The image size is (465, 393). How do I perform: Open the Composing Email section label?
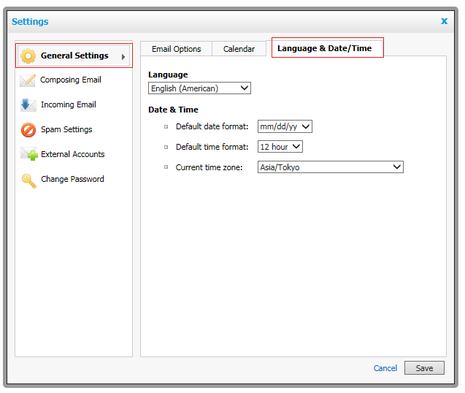pos(71,80)
